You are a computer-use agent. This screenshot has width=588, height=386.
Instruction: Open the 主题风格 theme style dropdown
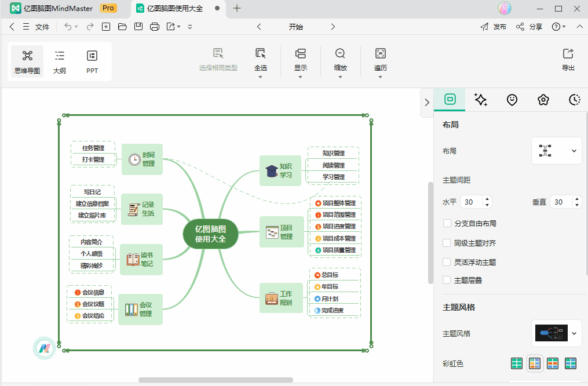coord(557,333)
